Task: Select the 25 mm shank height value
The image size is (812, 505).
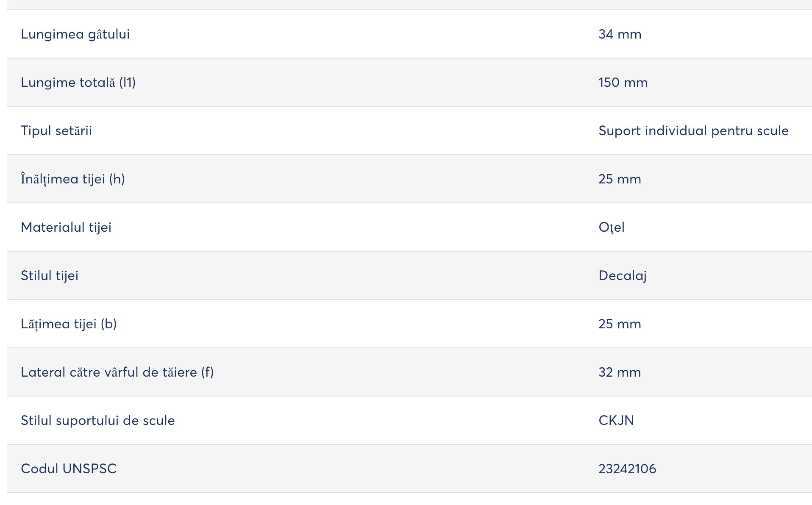Action: pos(620,179)
